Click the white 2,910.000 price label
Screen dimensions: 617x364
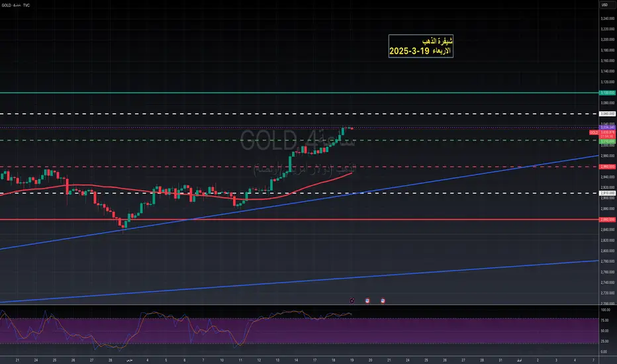[x=607, y=193]
